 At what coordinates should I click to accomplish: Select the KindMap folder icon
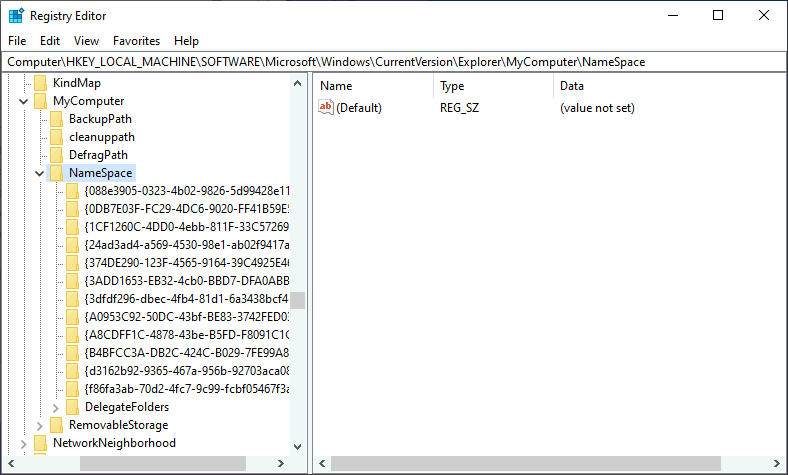[41, 83]
